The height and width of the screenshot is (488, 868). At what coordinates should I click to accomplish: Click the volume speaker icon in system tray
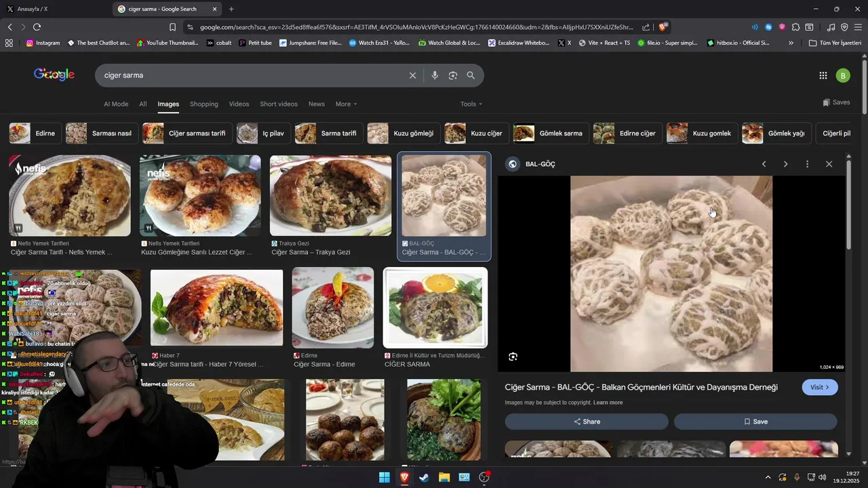coord(822,477)
